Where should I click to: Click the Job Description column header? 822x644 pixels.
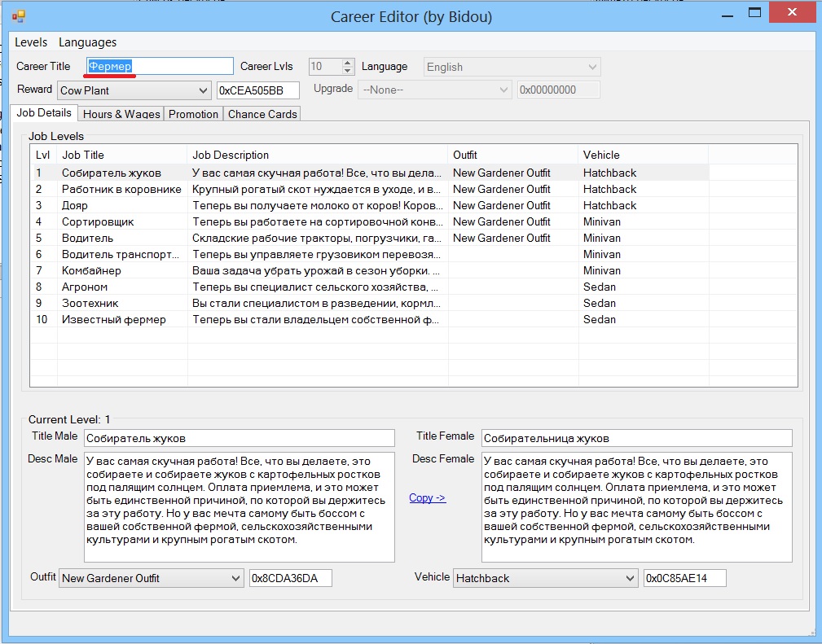click(x=318, y=155)
